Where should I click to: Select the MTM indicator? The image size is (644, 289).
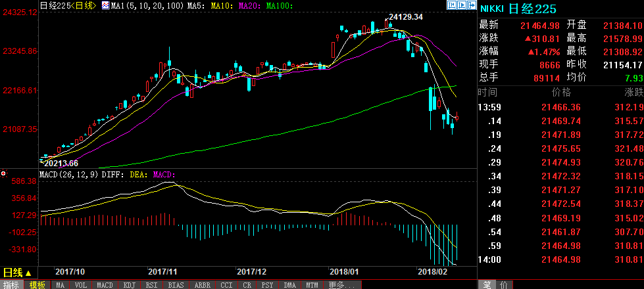tap(312, 285)
